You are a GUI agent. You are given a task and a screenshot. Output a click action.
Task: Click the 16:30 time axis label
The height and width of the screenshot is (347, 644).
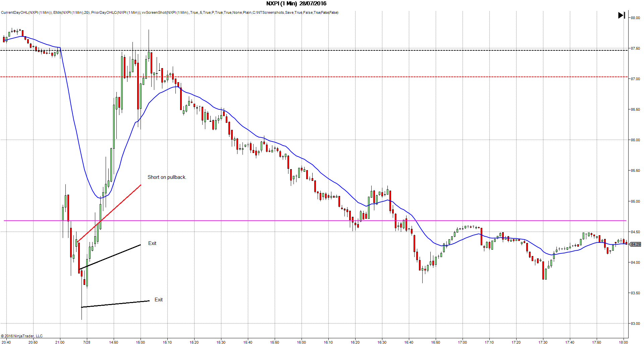coord(382,342)
